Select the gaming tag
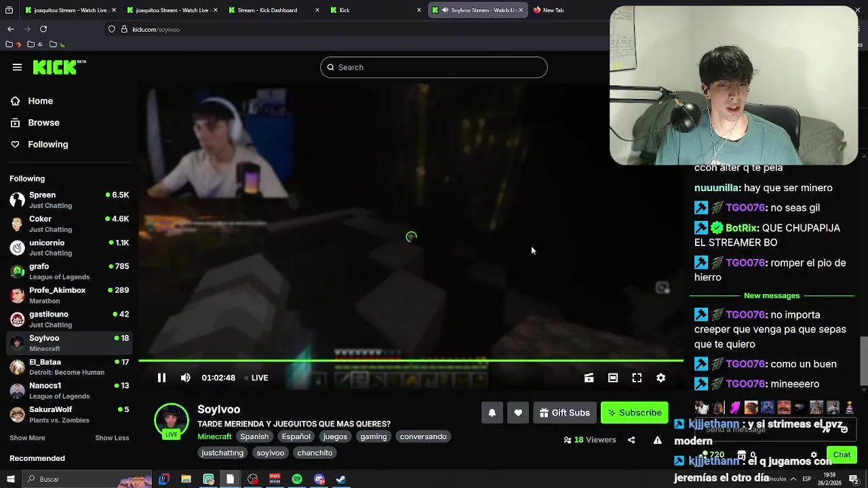Screen dimensions: 868x488 pos(373,436)
